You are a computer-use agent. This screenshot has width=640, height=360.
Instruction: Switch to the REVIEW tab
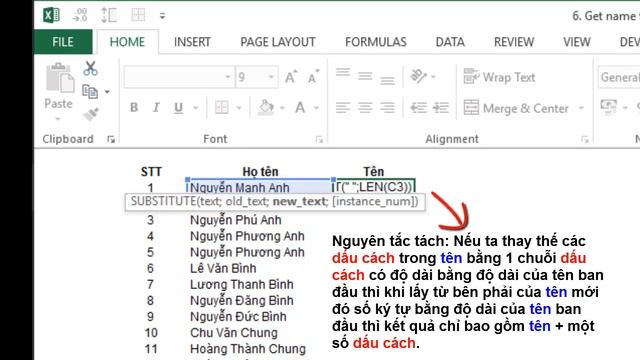pyautogui.click(x=514, y=42)
